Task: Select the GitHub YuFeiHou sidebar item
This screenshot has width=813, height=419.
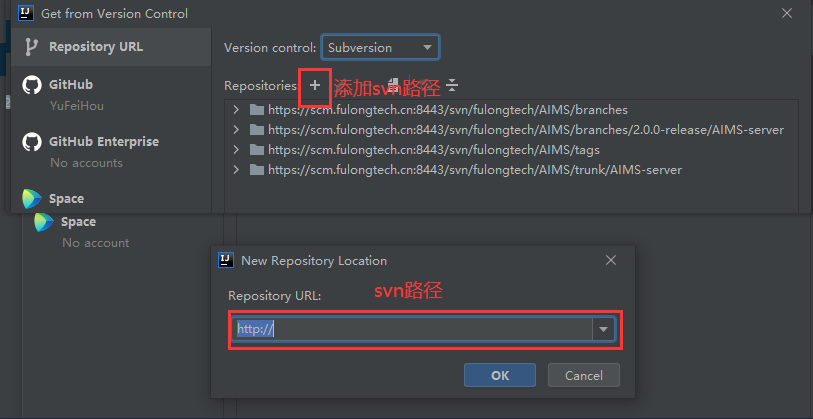Action: tap(111, 94)
